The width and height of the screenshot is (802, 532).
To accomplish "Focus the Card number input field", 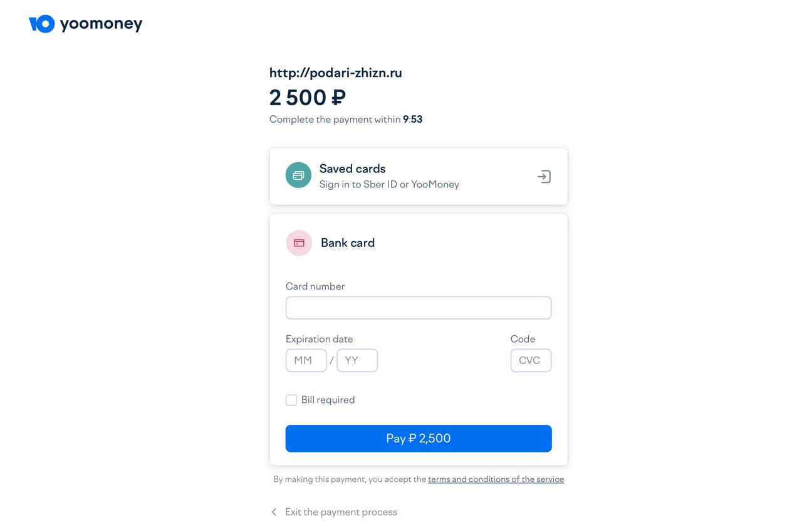I will tap(419, 308).
